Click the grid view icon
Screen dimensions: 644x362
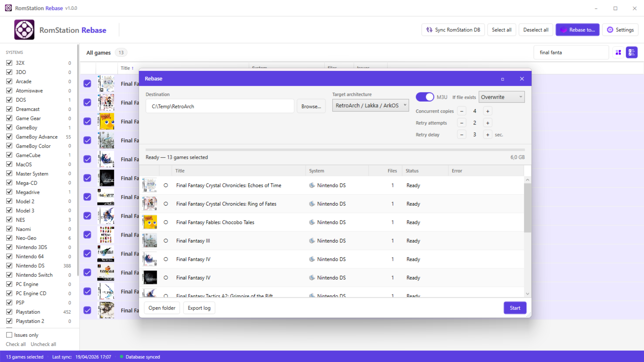[x=618, y=52]
